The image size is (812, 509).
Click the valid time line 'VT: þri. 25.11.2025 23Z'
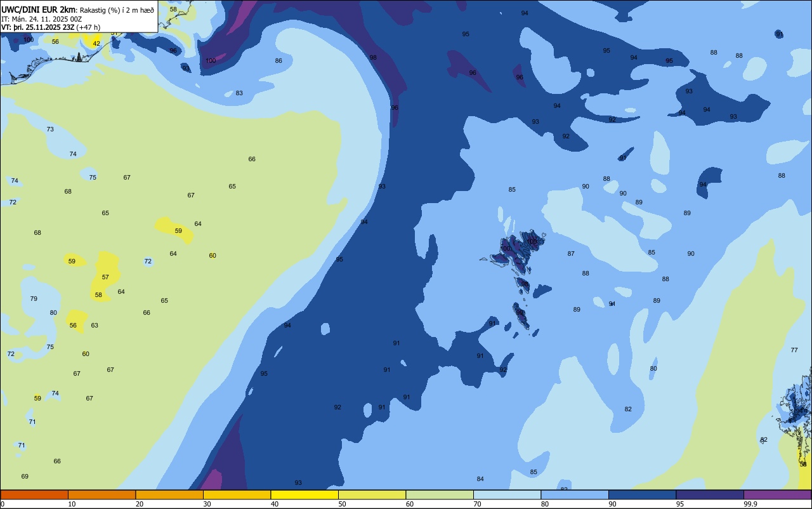(x=37, y=27)
